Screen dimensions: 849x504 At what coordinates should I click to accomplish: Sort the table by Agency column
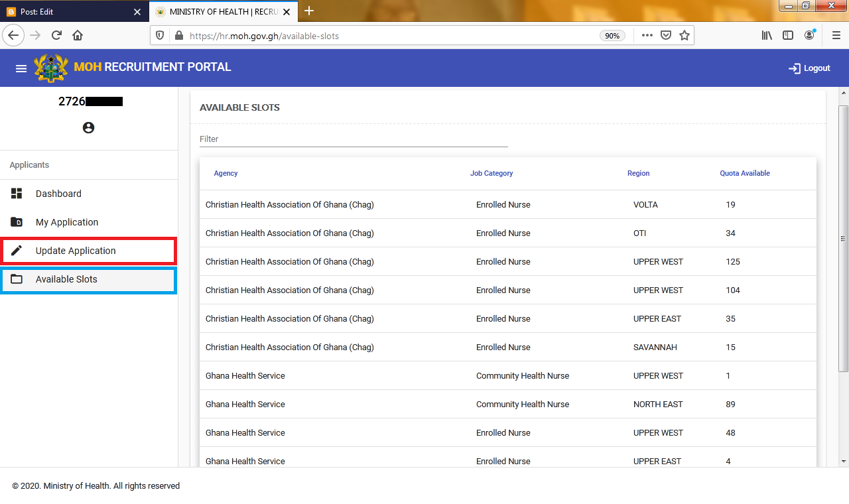[x=226, y=173]
